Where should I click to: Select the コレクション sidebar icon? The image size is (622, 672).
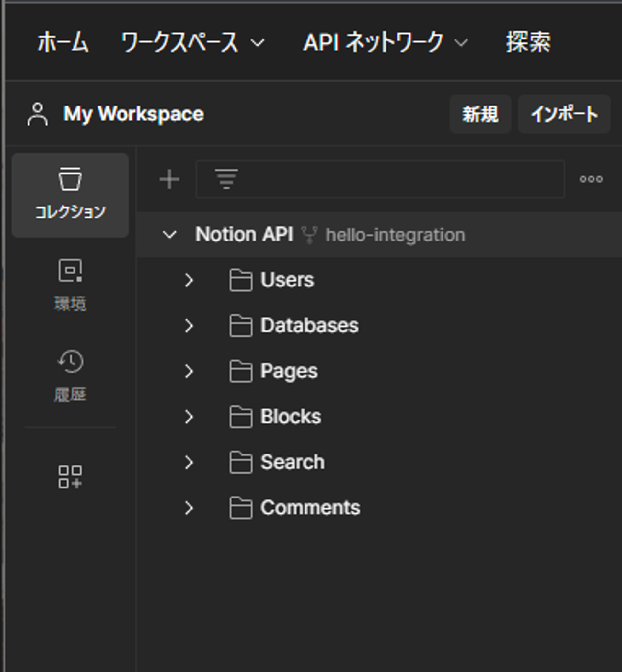point(70,188)
